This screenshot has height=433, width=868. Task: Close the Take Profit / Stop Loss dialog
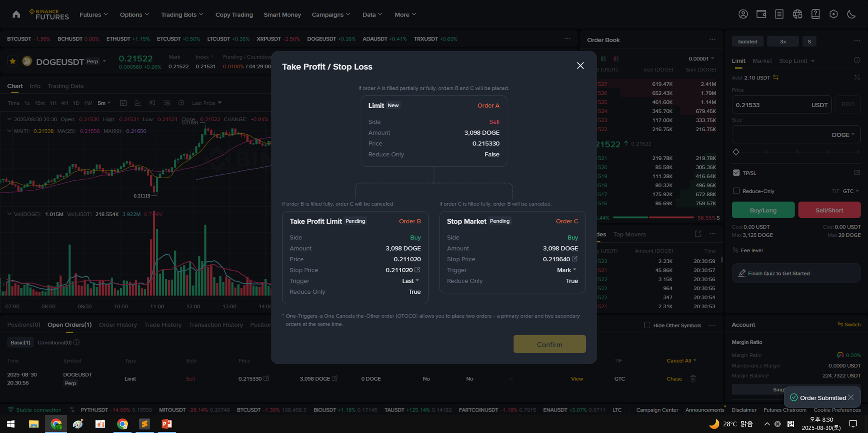pyautogui.click(x=580, y=66)
